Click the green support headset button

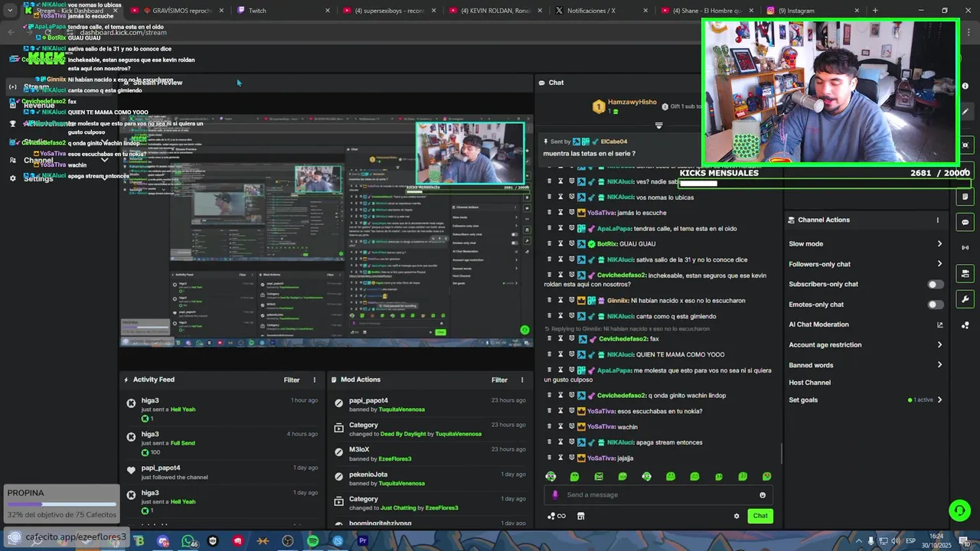point(959,510)
